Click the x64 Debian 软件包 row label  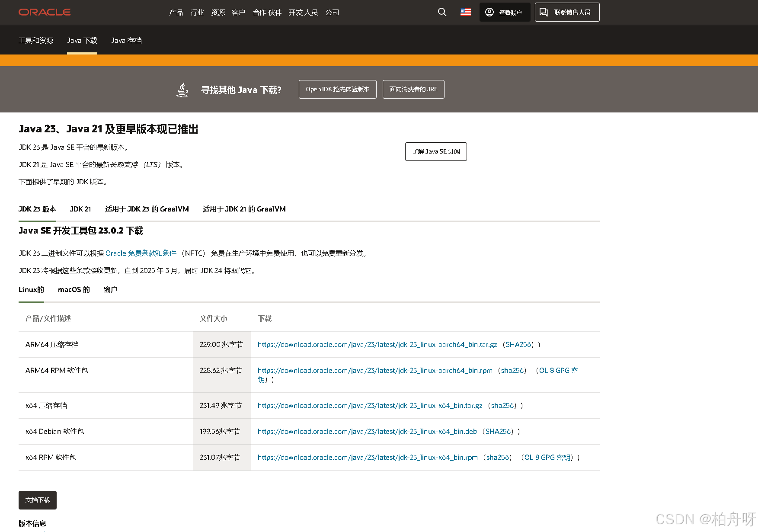tap(55, 431)
